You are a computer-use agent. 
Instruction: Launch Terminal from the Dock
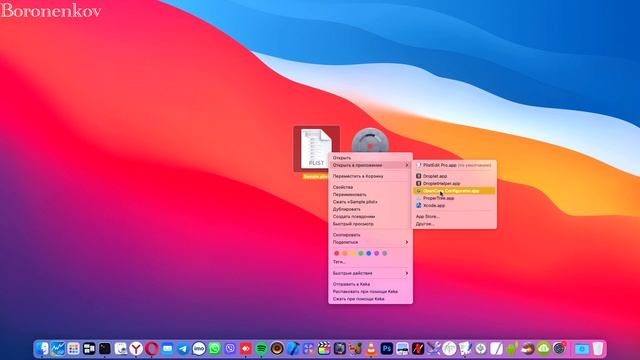(x=105, y=349)
